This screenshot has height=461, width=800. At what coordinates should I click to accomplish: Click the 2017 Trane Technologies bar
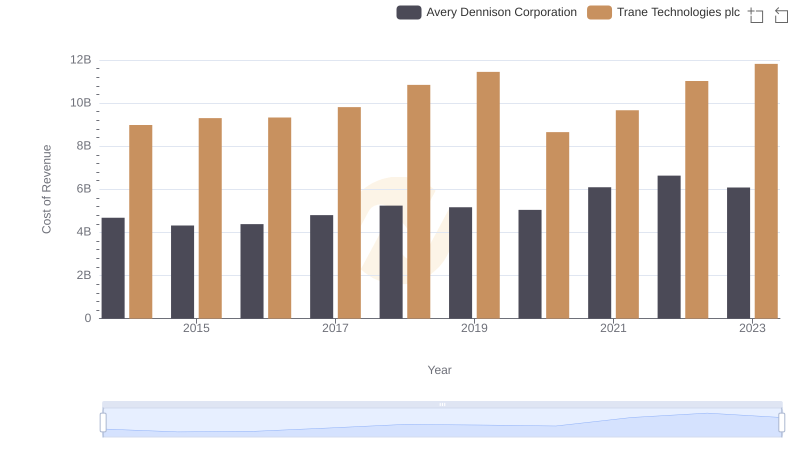pos(349,213)
